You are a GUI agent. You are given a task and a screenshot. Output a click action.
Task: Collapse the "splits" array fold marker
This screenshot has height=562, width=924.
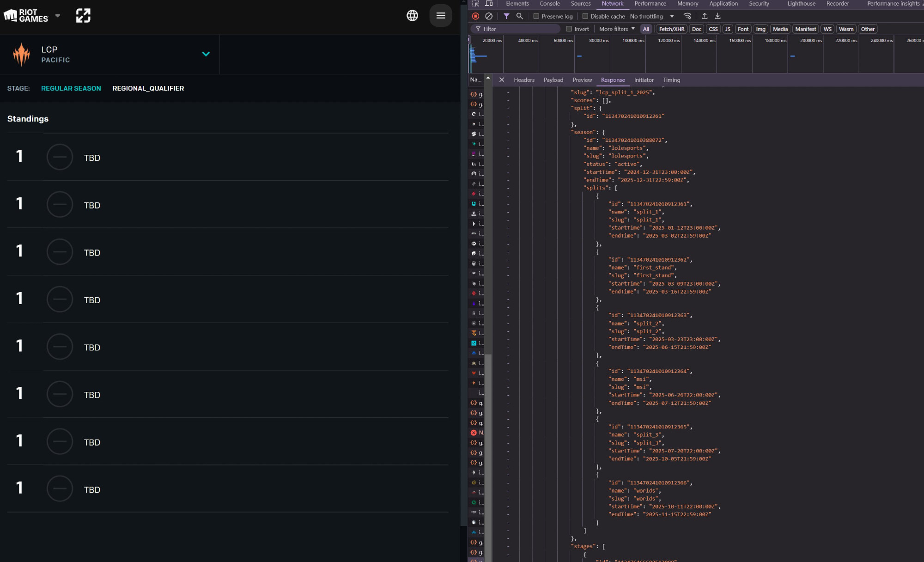508,188
